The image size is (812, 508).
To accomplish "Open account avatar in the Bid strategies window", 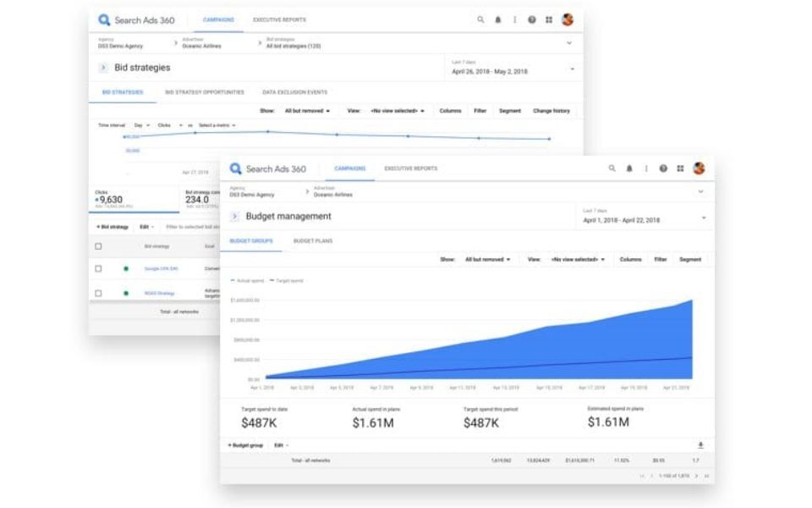I will (x=568, y=19).
